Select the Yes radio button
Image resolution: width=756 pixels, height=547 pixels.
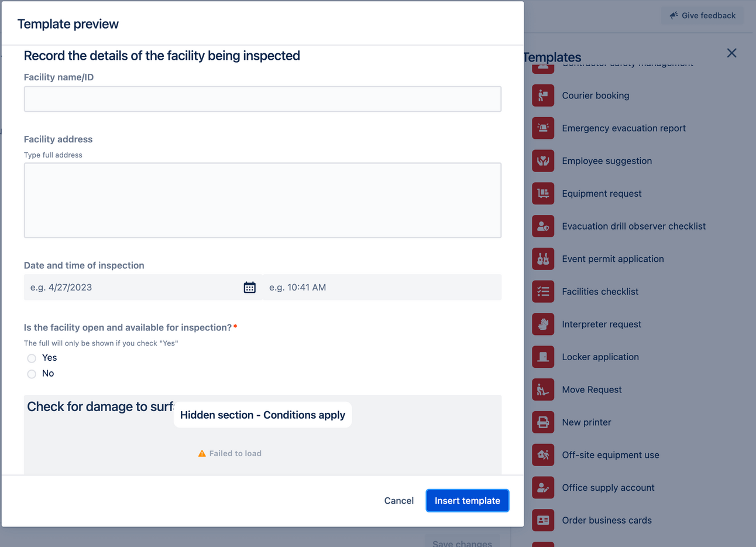click(32, 358)
